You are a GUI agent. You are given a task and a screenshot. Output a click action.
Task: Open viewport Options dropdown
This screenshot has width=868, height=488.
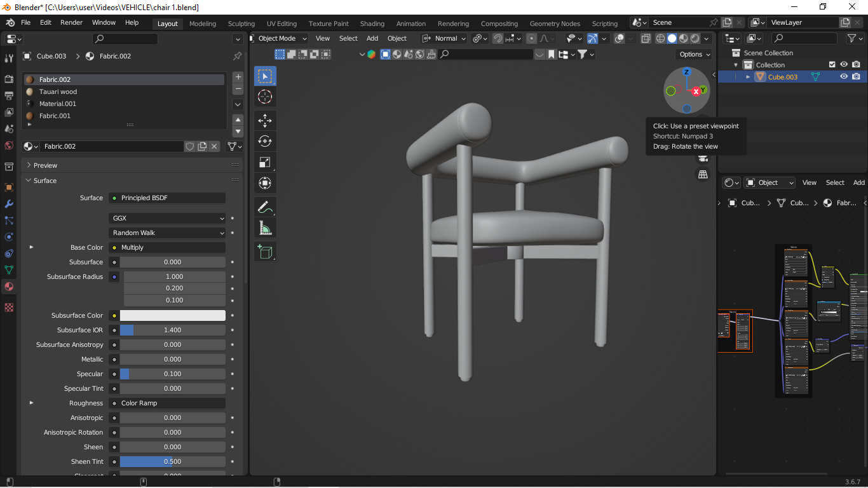coord(695,54)
